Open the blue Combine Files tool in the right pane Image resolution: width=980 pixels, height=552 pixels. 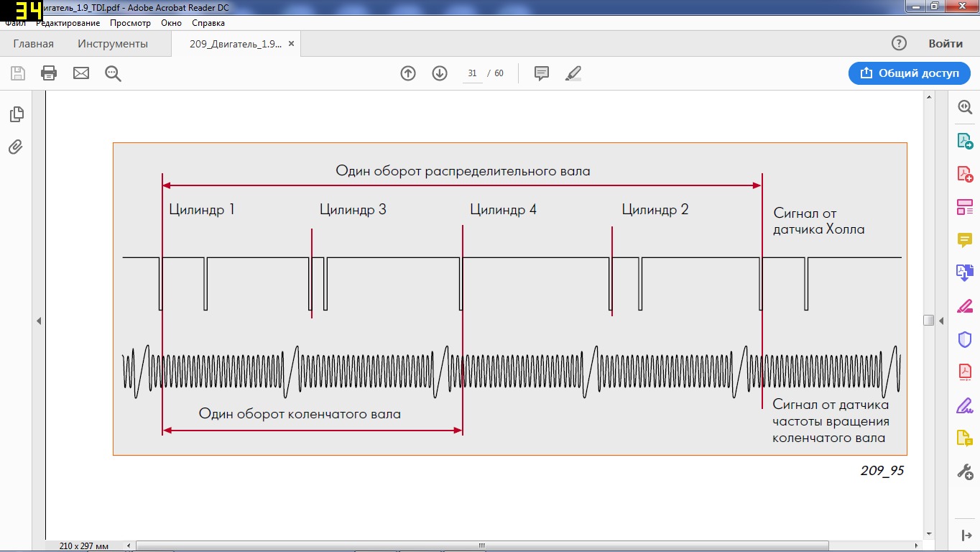[964, 272]
